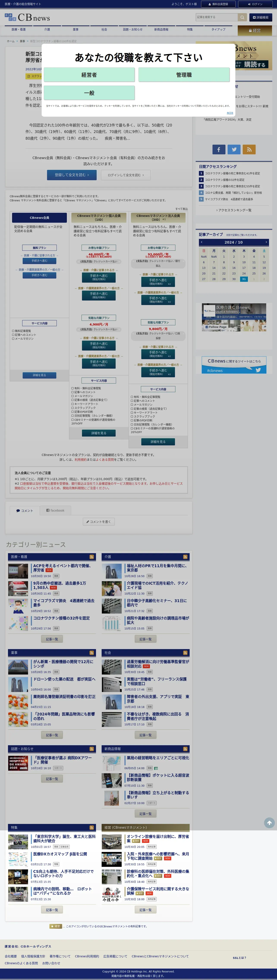
Task: Click 詳細を見る under 法人会員 plan
Action: pyautogui.click(x=158, y=442)
